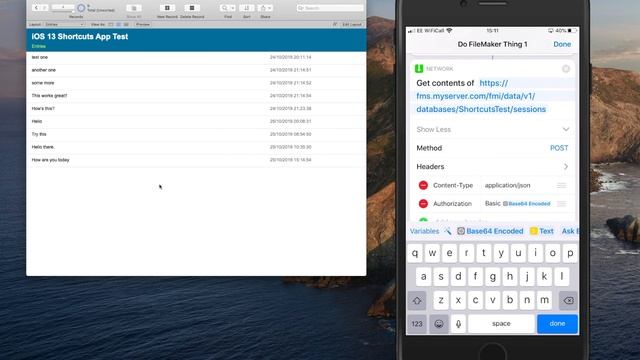Go to previous record in FileMaker toolbar
640x360 pixels.
click(x=36, y=8)
